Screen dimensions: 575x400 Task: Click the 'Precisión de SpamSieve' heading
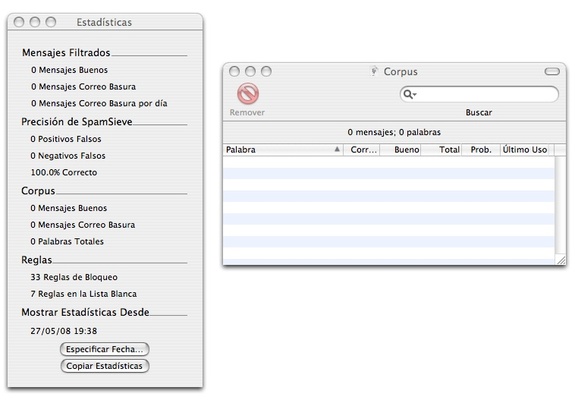point(77,122)
